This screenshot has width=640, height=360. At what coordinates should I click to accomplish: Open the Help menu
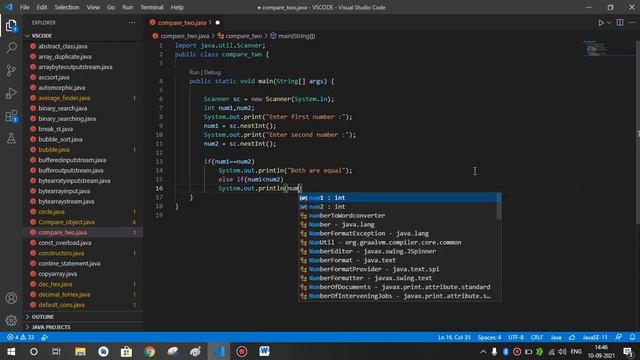177,7
